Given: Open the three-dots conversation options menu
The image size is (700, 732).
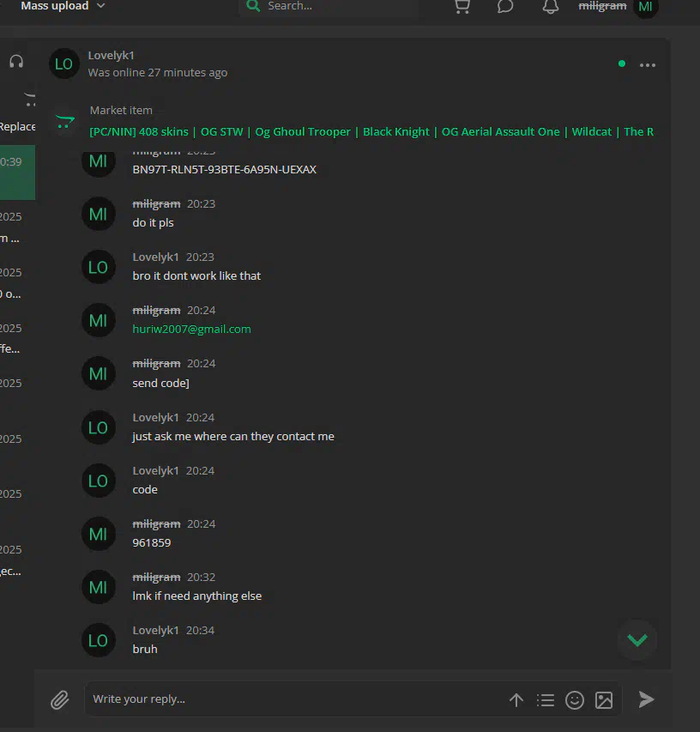Looking at the screenshot, I should pos(648,65).
